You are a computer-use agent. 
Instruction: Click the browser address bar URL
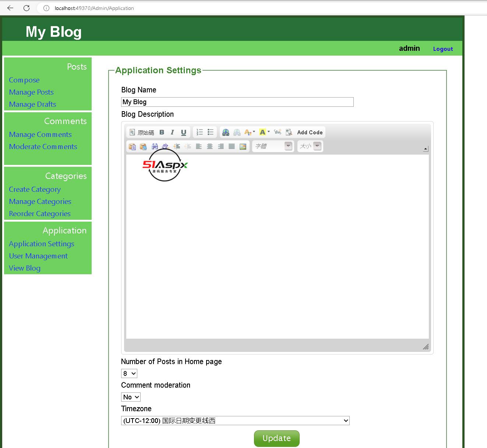[94, 8]
